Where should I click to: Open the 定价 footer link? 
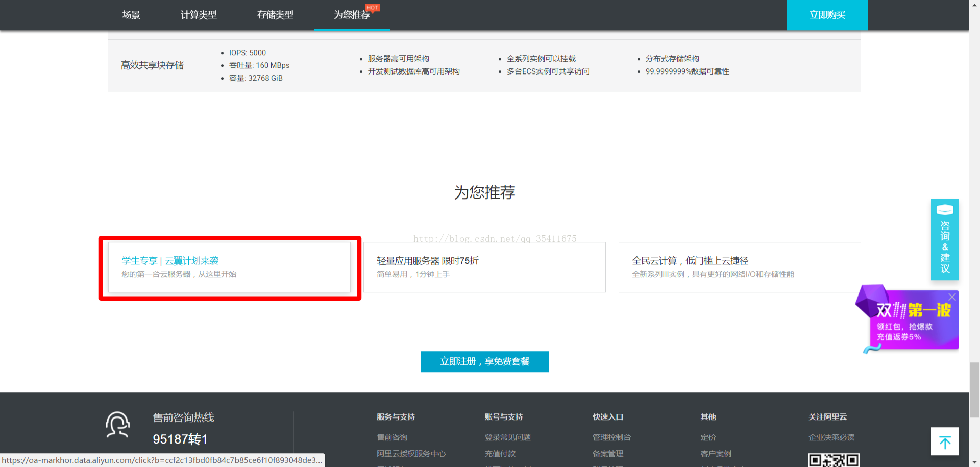pos(708,437)
